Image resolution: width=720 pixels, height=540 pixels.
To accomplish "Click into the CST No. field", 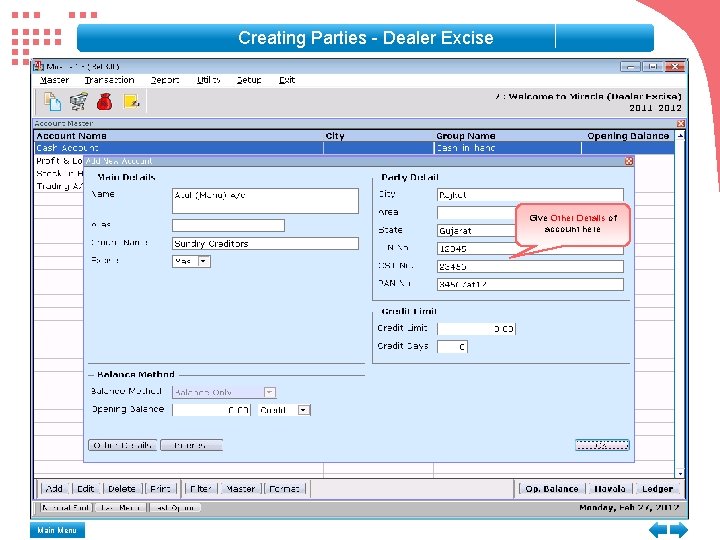I will 530,266.
